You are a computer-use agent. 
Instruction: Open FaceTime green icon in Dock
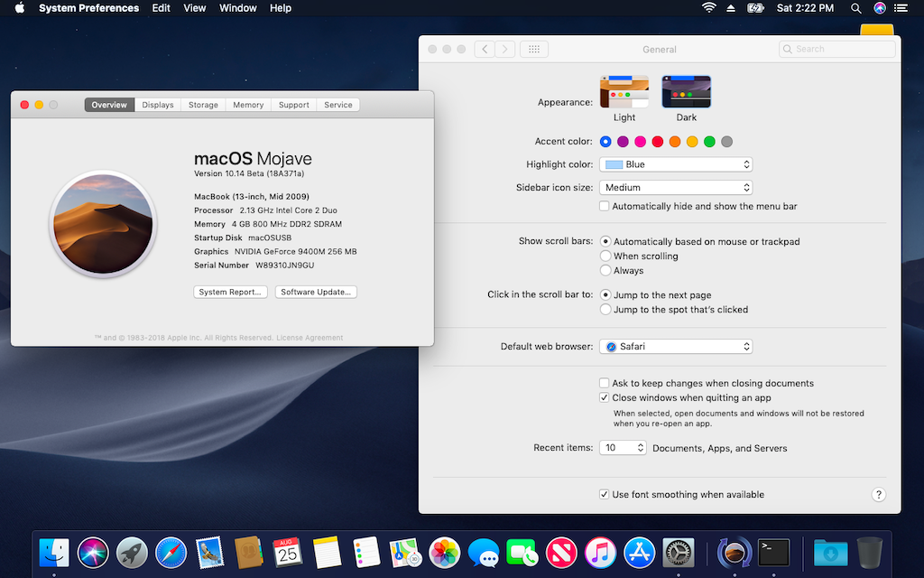pyautogui.click(x=522, y=554)
